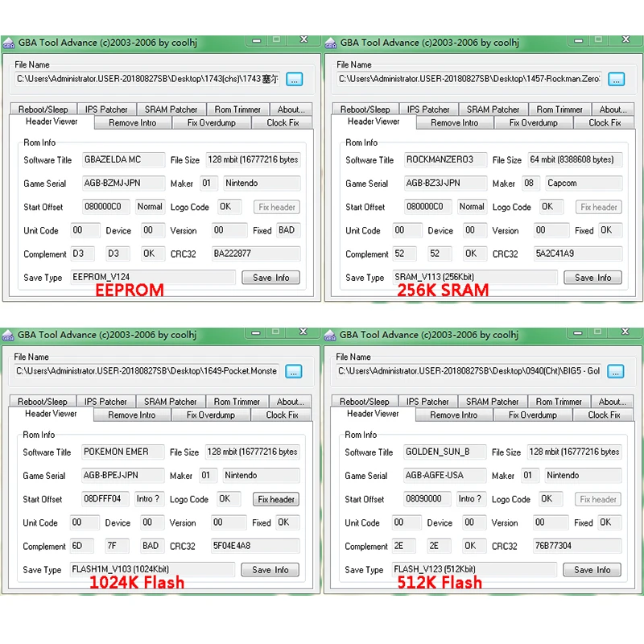Click Save Type field EEPROM_V124
The height and width of the screenshot is (644, 644).
point(153,277)
